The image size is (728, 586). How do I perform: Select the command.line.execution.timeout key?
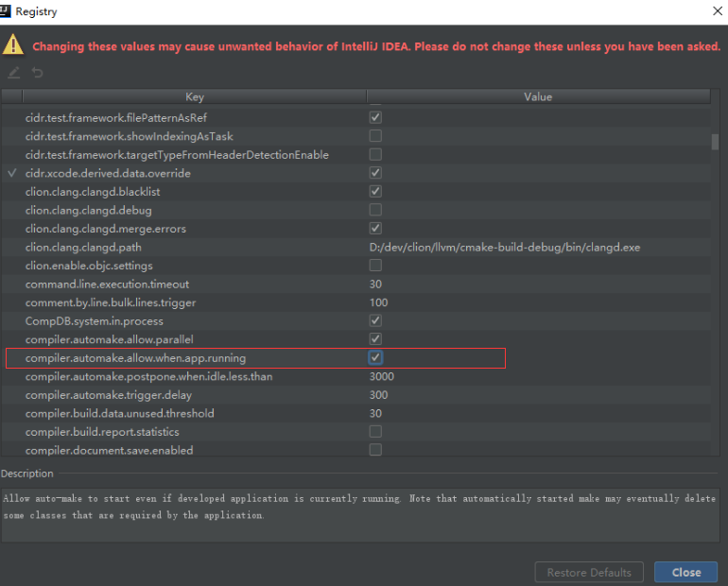pos(107,284)
